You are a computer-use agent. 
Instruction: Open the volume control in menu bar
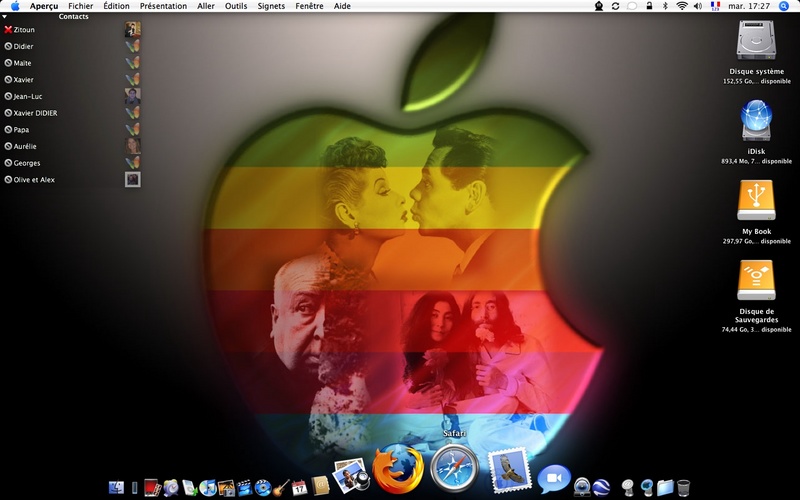click(x=698, y=6)
